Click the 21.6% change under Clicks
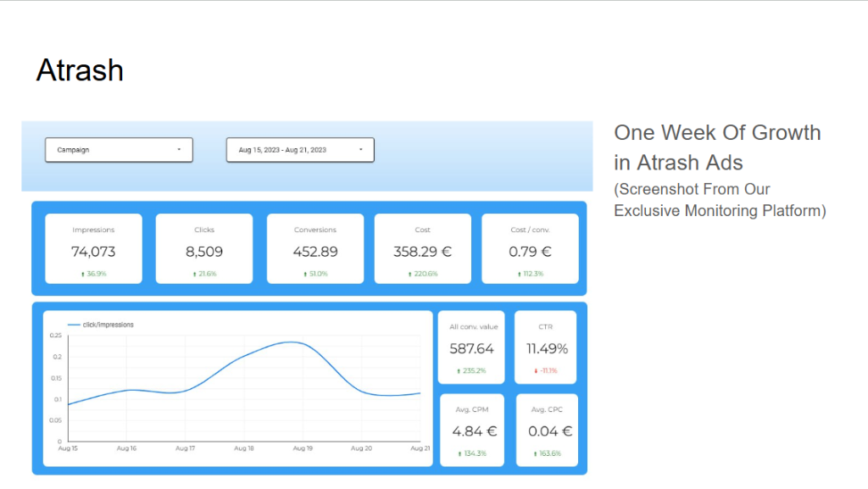Screen dimensions: 868x489 pos(205,274)
